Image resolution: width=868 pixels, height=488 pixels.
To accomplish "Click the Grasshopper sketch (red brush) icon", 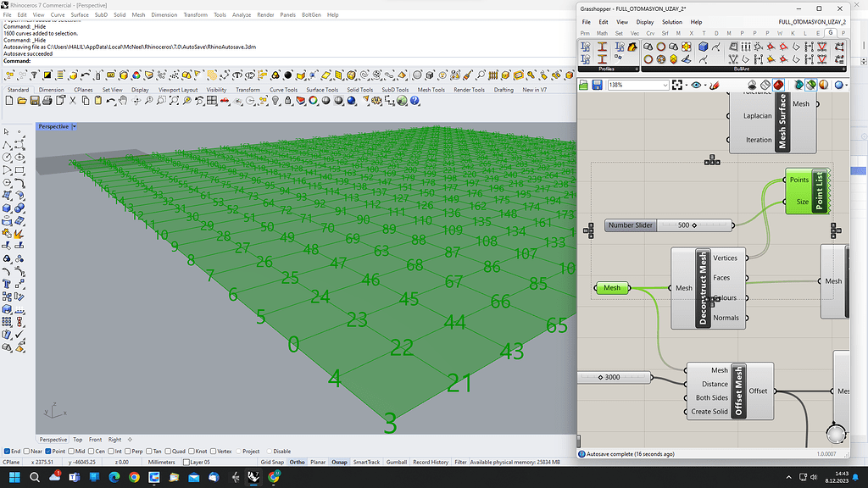I will tap(714, 85).
